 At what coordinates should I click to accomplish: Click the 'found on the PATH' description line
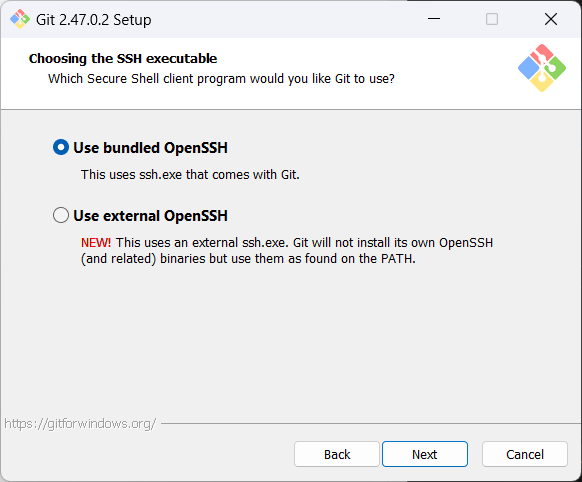coord(248,259)
